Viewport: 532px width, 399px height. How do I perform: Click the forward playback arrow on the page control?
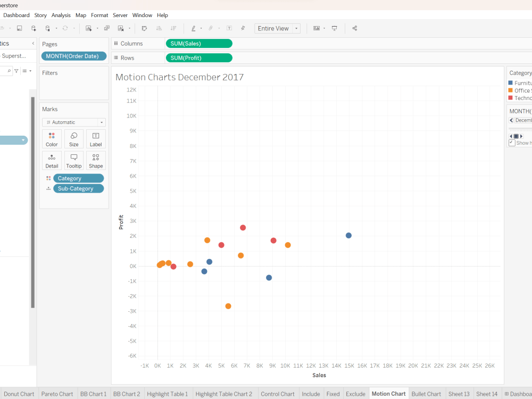[x=520, y=136]
